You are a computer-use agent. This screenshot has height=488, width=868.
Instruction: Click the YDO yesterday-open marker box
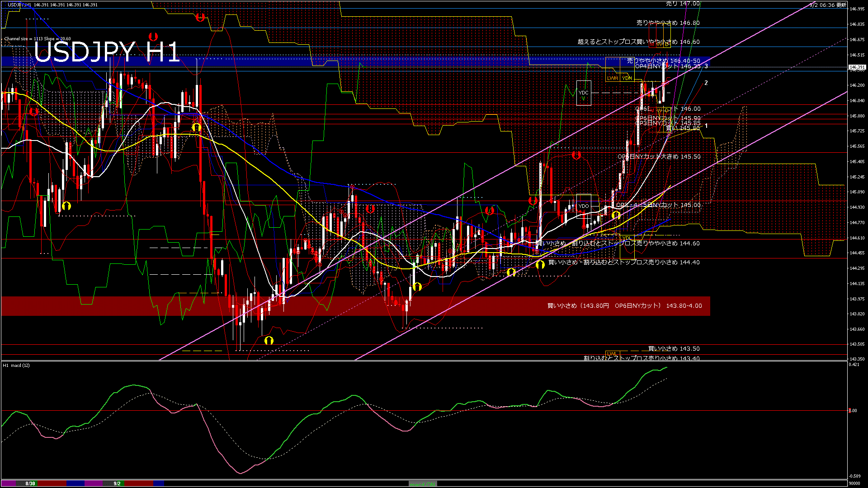[584, 206]
